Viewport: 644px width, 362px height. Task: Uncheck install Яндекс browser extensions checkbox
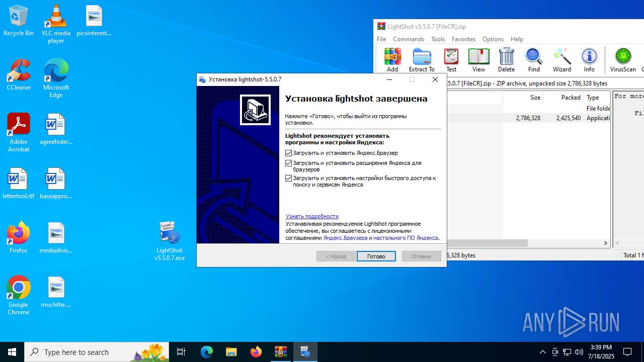pyautogui.click(x=288, y=163)
